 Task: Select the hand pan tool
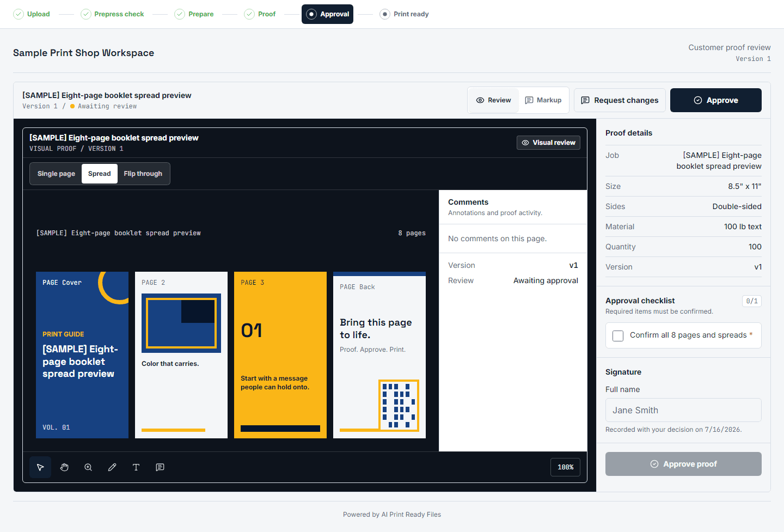64,467
